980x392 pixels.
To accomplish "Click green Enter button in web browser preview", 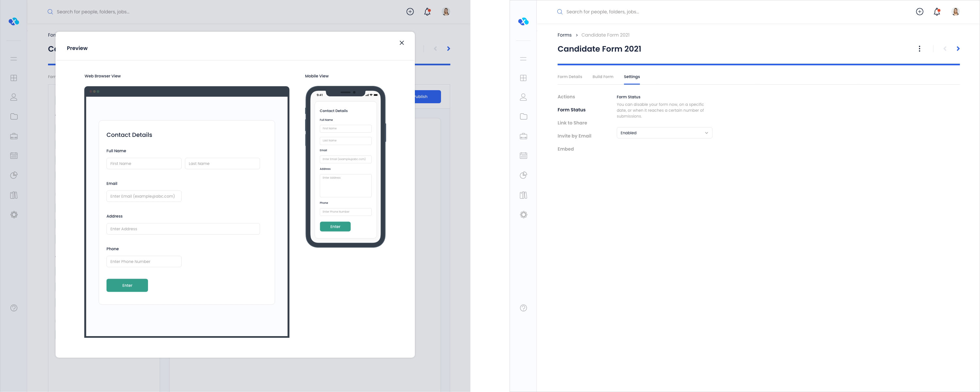I will point(127,286).
